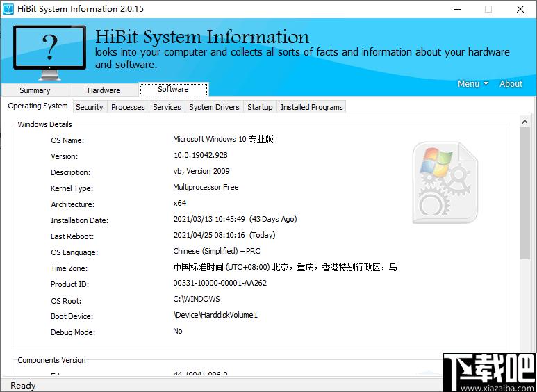Switch to the Hardware tab

tap(104, 90)
